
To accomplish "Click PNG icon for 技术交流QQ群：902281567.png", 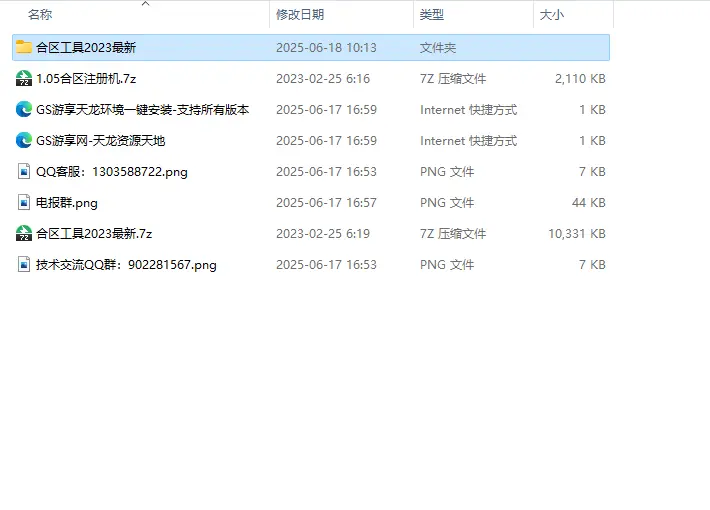I will coord(23,264).
